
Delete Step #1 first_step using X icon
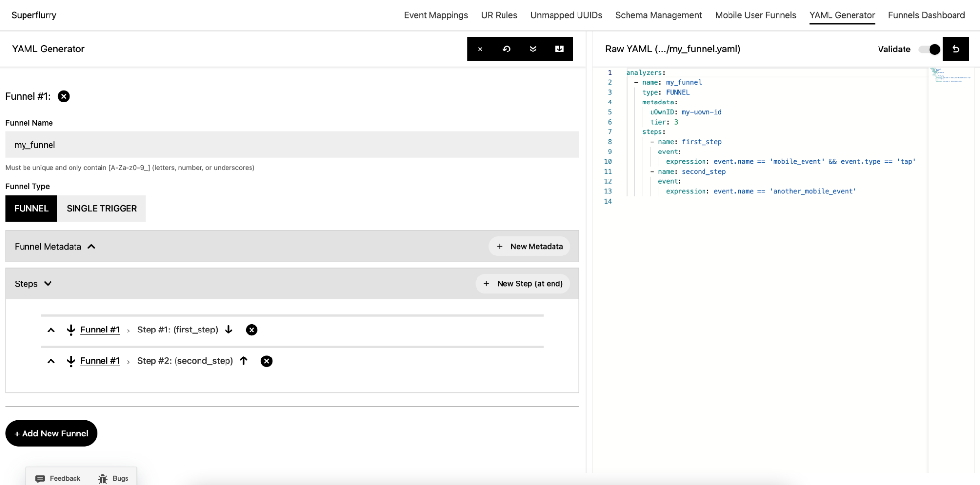click(251, 330)
